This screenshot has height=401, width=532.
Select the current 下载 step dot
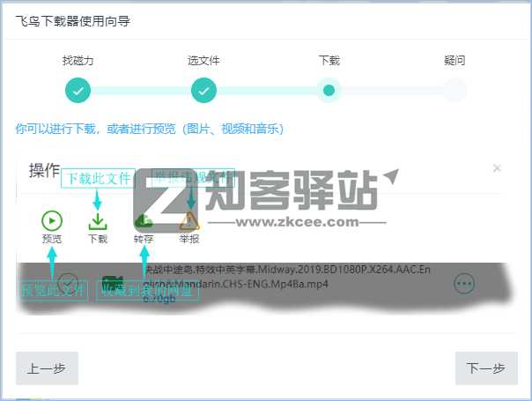(329, 90)
